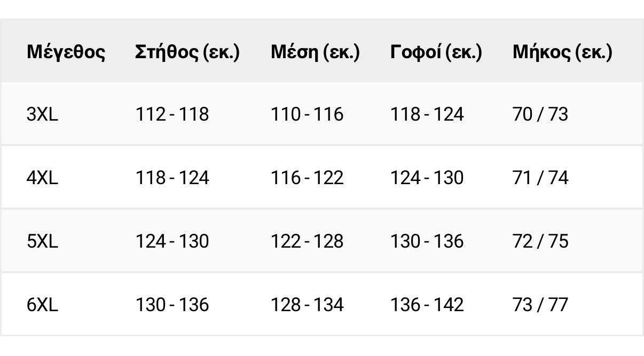Image resolution: width=644 pixels, height=356 pixels.
Task: Select length value 70 / 73
Action: point(540,114)
